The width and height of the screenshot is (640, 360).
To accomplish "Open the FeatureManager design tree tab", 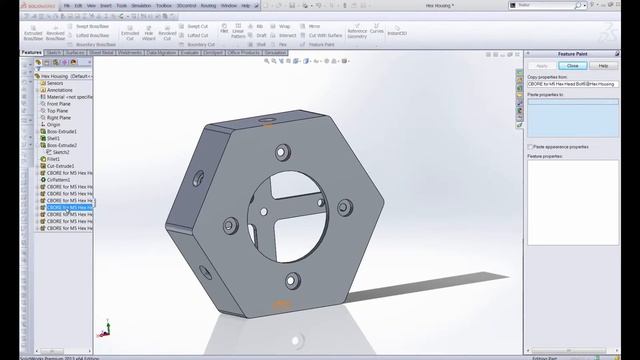I will [x=38, y=62].
